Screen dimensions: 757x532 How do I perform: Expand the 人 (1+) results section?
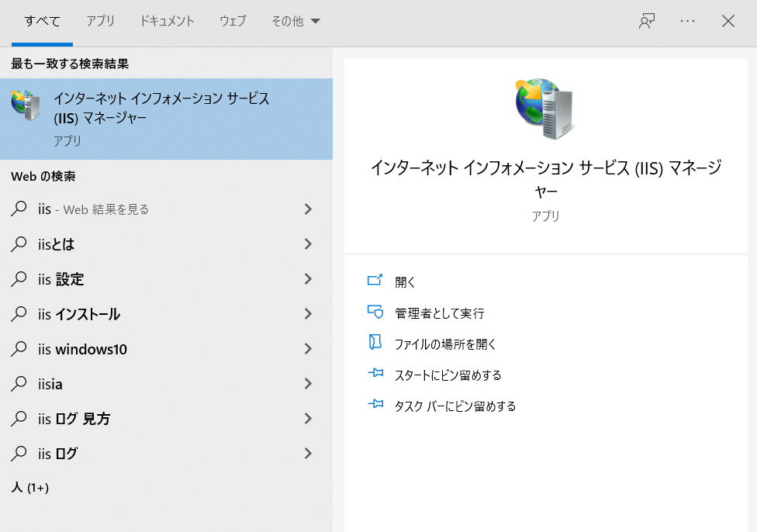30,488
